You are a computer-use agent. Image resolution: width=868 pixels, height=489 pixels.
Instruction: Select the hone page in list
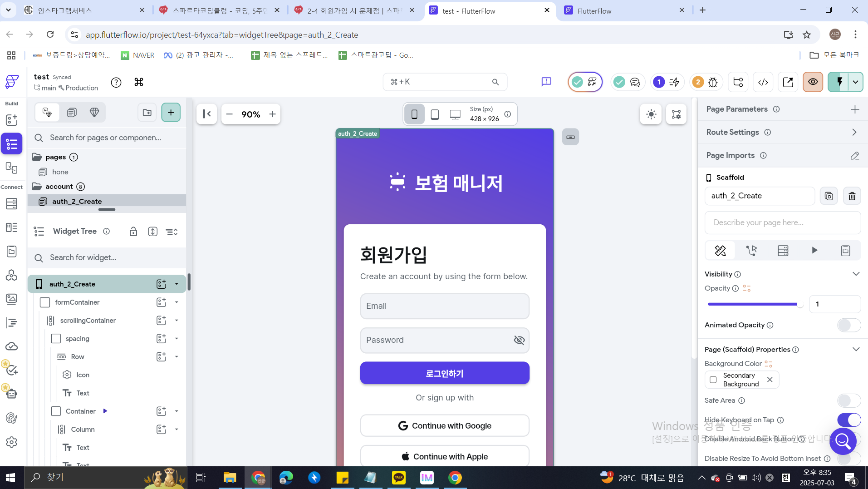[x=60, y=172]
